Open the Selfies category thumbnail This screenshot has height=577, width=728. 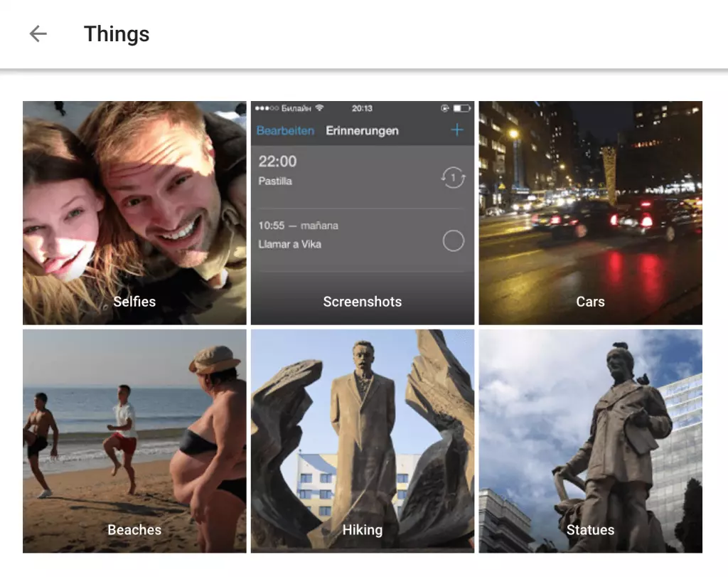point(134,213)
